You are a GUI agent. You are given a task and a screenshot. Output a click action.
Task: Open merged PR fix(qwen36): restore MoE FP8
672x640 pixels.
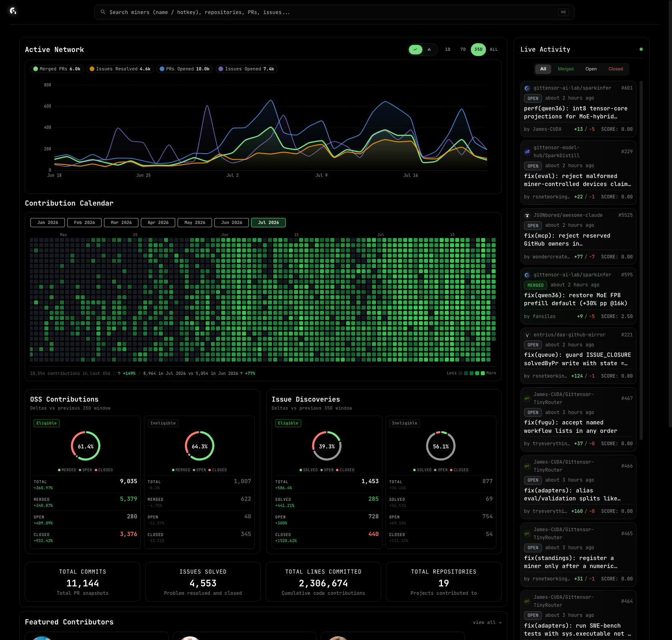pos(576,299)
